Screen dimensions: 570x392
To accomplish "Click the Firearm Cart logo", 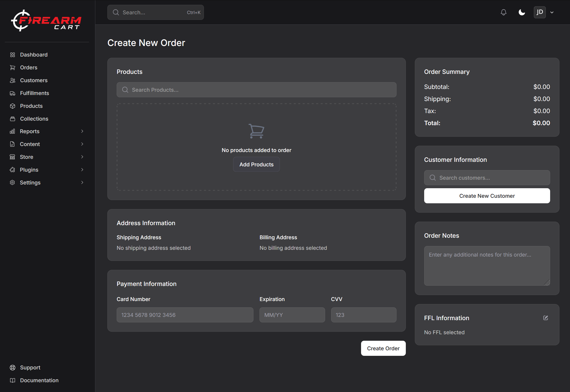I will (x=46, y=21).
